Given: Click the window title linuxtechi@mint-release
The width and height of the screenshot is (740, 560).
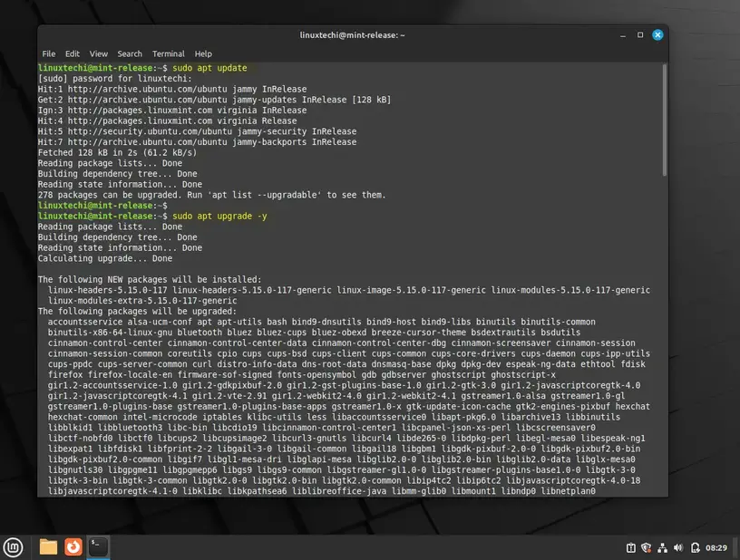Looking at the screenshot, I should (352, 35).
